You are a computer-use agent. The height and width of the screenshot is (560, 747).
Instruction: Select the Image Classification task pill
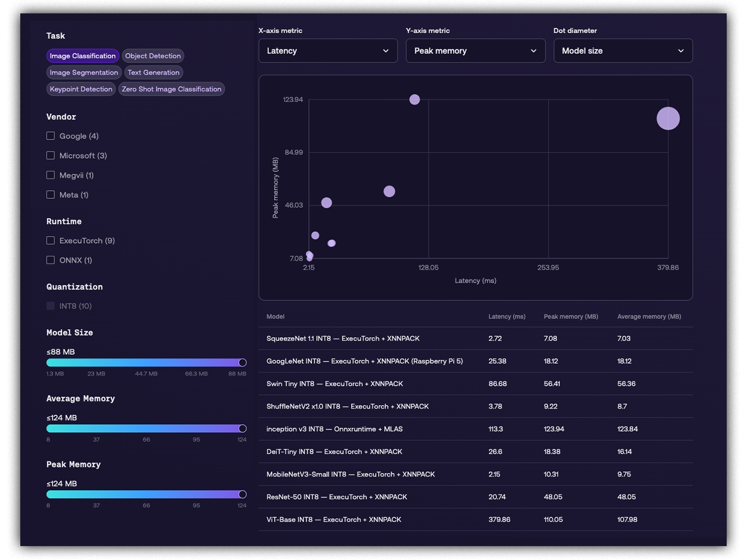point(83,56)
